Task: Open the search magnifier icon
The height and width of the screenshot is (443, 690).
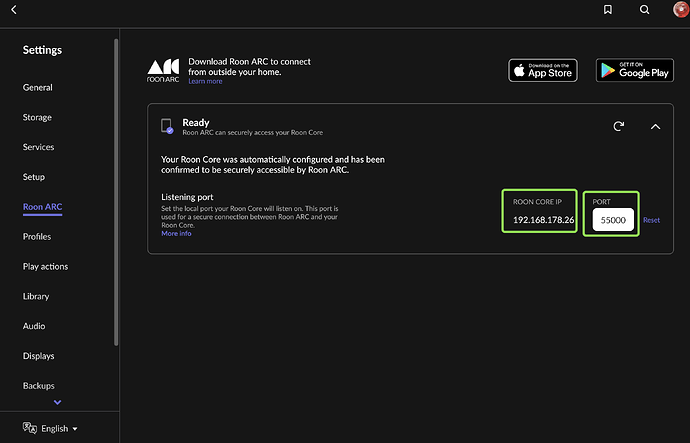Action: pyautogui.click(x=644, y=10)
